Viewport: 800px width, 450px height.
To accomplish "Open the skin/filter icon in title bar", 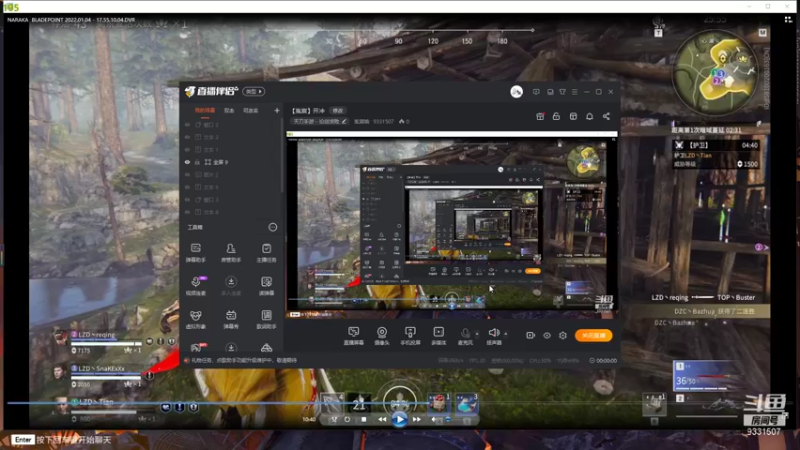I will 562,92.
